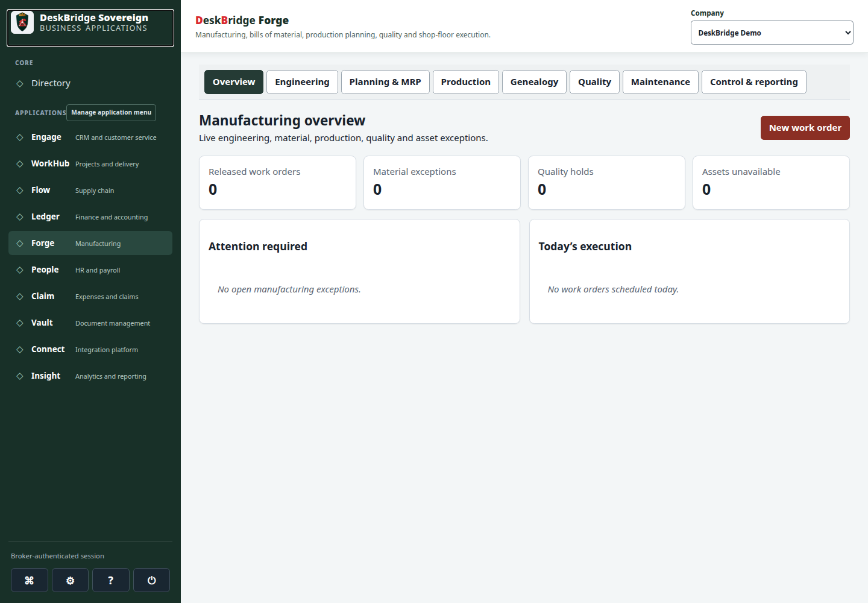Click the diamond icon beside WorkHub
Image resolution: width=868 pixels, height=603 pixels.
[20, 164]
